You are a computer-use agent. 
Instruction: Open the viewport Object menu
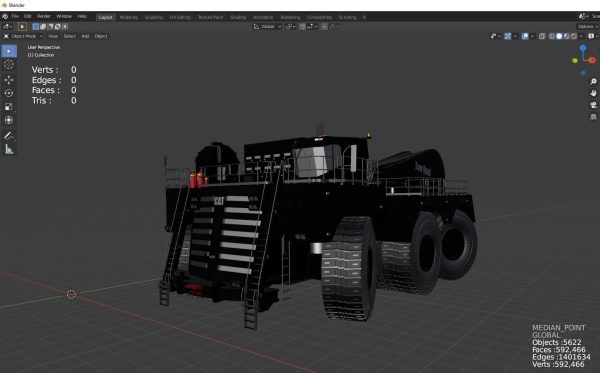(x=101, y=36)
